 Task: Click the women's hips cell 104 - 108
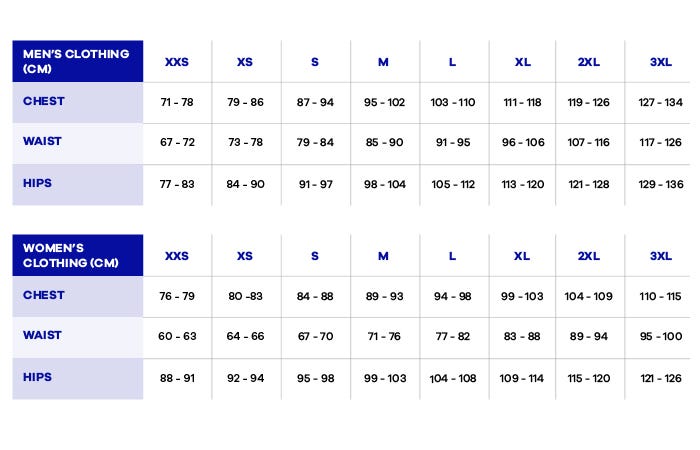pos(452,379)
